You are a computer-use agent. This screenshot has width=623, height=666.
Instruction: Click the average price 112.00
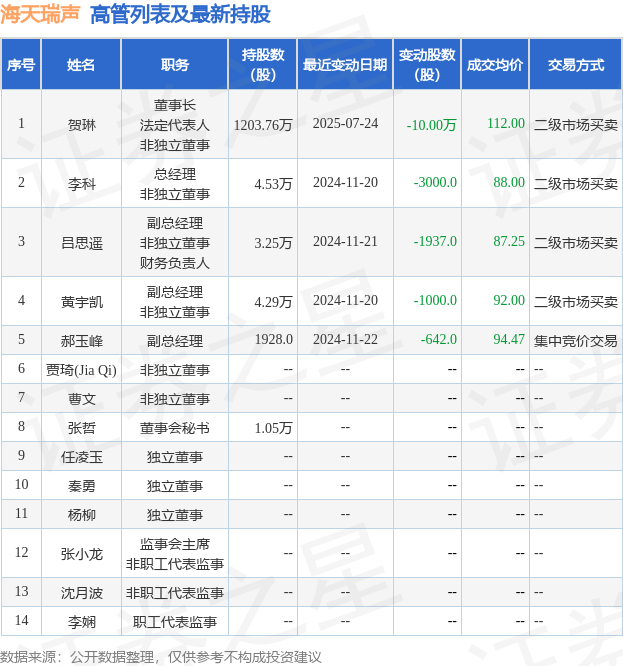[506, 123]
